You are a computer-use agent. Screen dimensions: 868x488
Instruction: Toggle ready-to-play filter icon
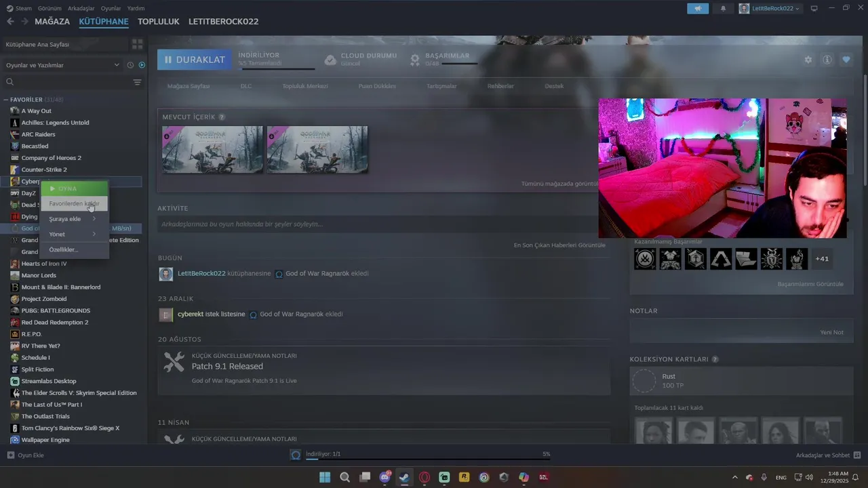tap(142, 65)
